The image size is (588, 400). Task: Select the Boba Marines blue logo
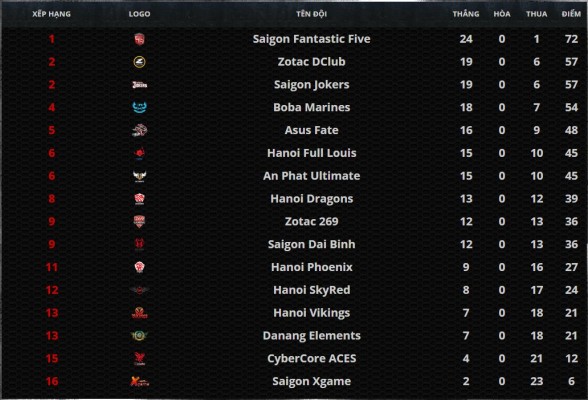(140, 108)
